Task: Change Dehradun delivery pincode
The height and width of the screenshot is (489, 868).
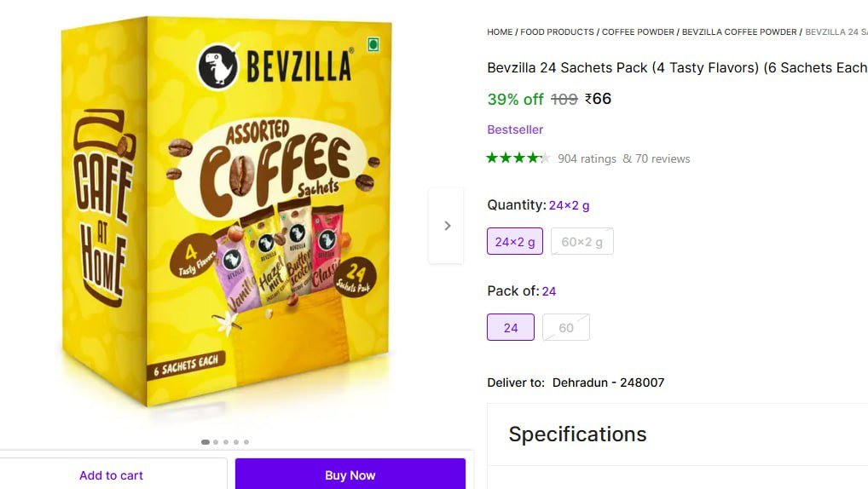Action: (x=608, y=383)
